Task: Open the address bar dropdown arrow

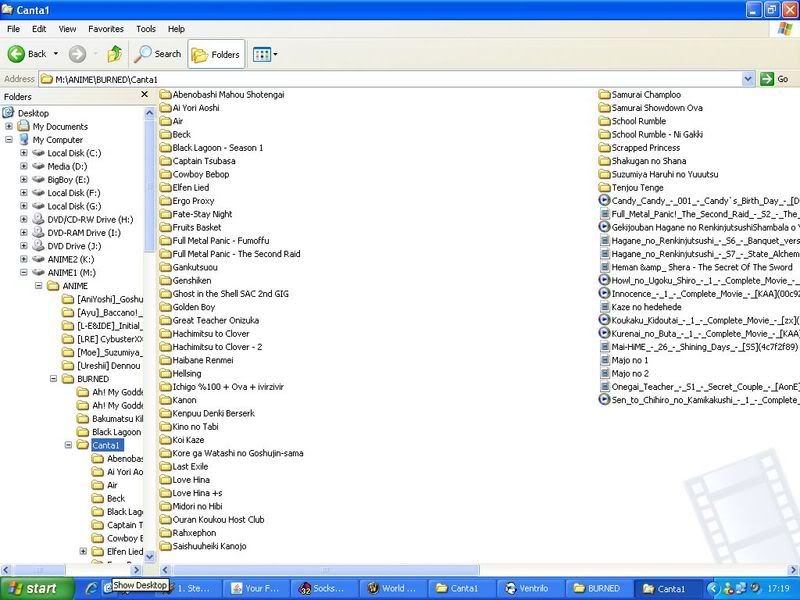Action: coord(747,79)
